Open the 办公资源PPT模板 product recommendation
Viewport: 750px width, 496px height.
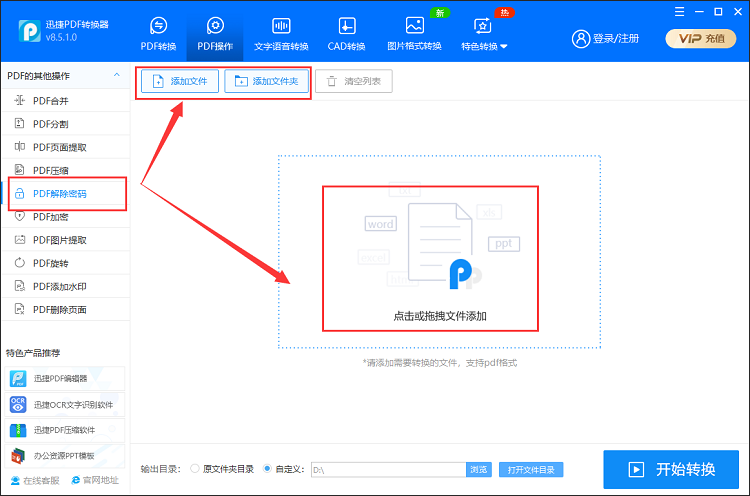(x=65, y=456)
